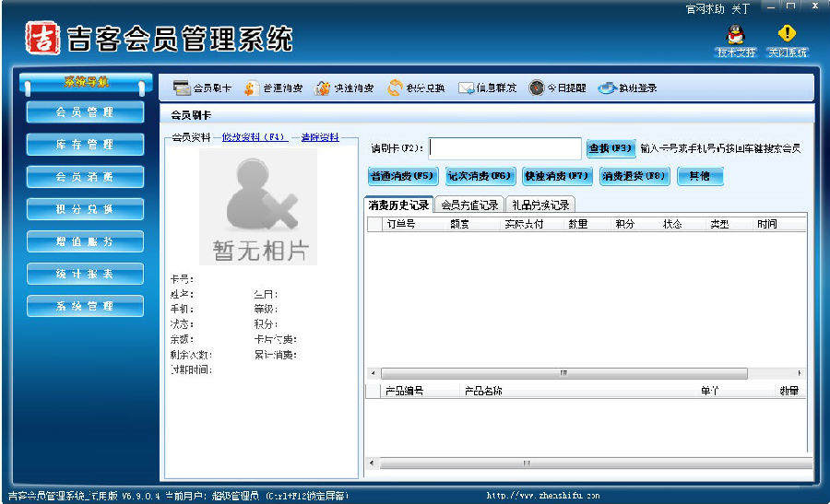Open 今日提醒 clock icon
Screen dimensions: 830x504
536,88
